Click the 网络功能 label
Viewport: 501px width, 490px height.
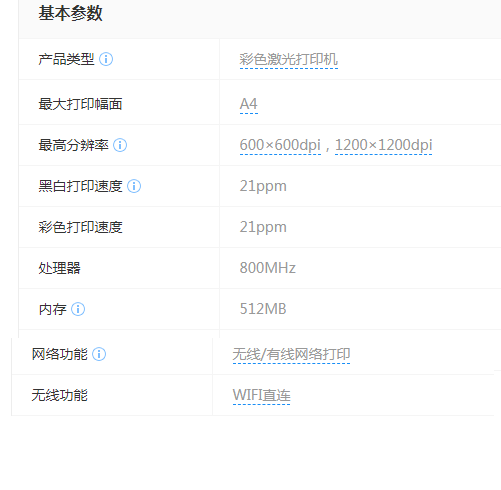59,354
